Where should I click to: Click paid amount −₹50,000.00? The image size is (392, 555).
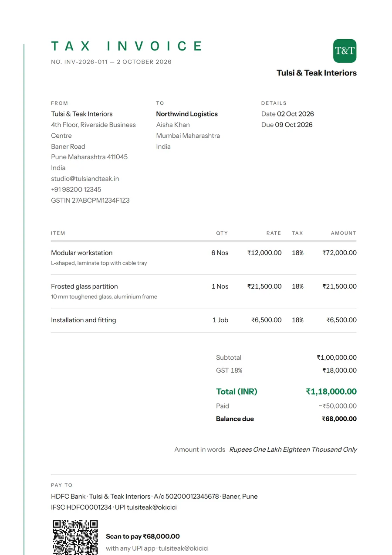click(338, 406)
